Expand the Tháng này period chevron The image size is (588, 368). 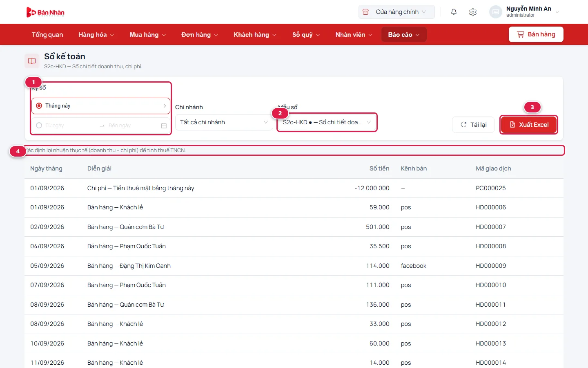pos(165,106)
